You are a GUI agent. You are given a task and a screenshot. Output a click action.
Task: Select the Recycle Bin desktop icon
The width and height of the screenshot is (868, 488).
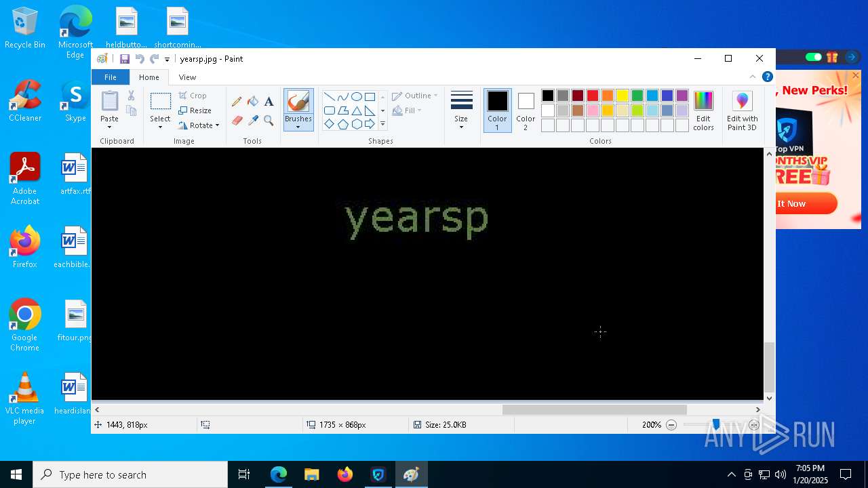coord(25,28)
